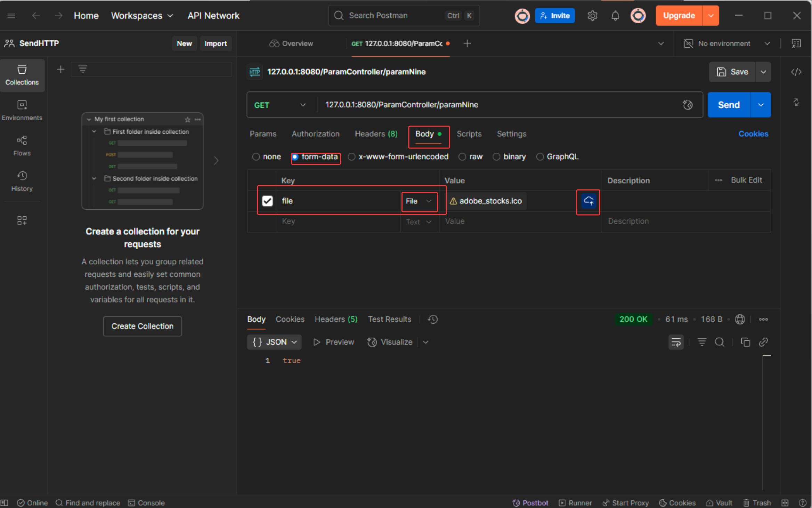Screen dimensions: 812x508
Task: Switch to the Params tab
Action: pos(263,134)
